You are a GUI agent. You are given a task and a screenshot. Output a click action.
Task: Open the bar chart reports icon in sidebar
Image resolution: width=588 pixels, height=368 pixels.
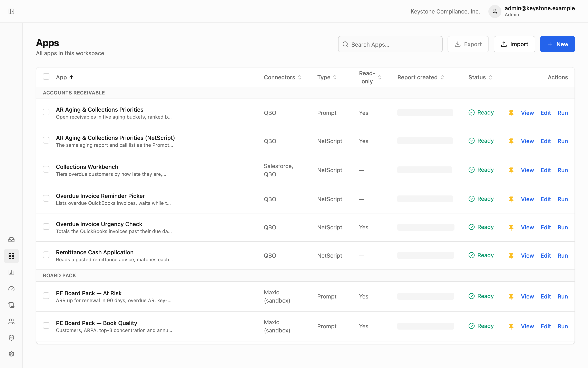11,272
